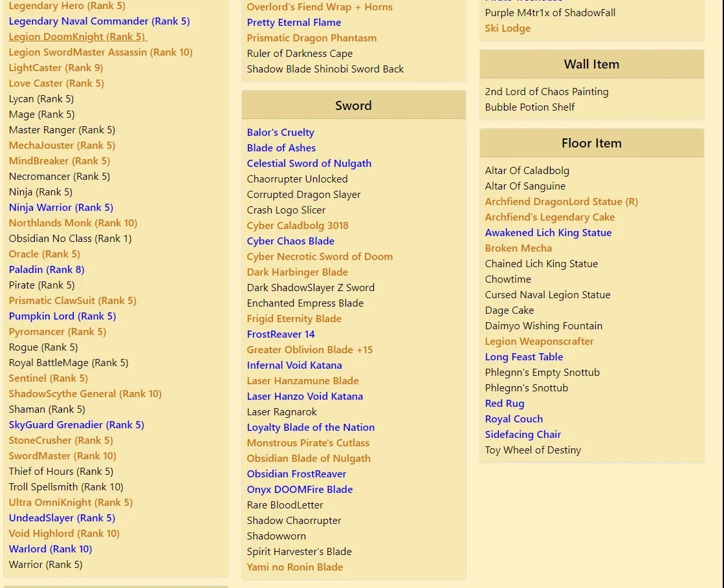This screenshot has width=724, height=588.
Task: Open Infernal Void Katana link
Action: coord(294,365)
